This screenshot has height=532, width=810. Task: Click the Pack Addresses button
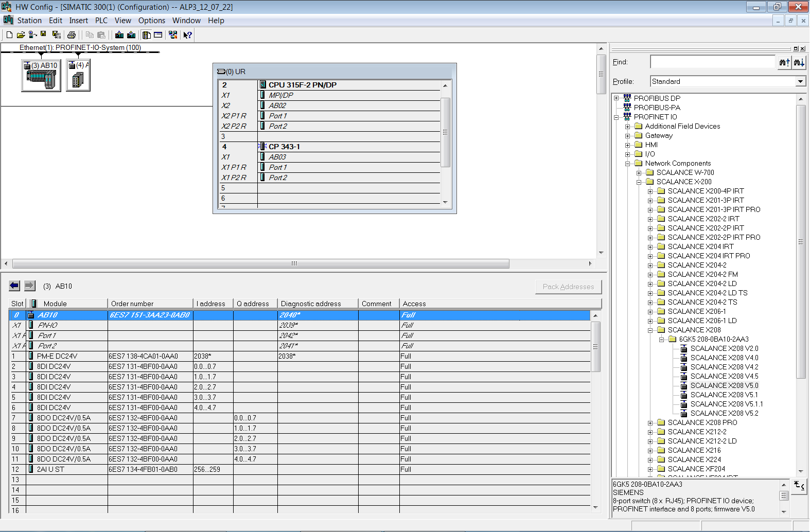568,287
